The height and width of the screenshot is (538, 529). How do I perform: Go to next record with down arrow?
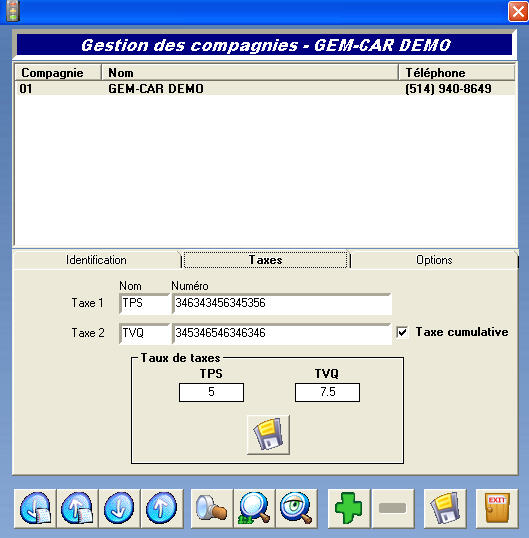click(119, 508)
